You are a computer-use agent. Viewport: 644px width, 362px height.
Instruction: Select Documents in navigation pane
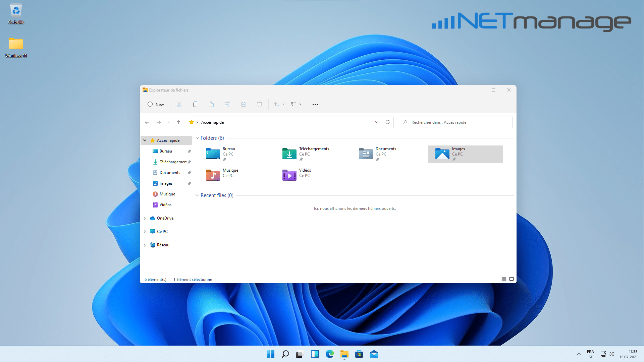coord(170,173)
